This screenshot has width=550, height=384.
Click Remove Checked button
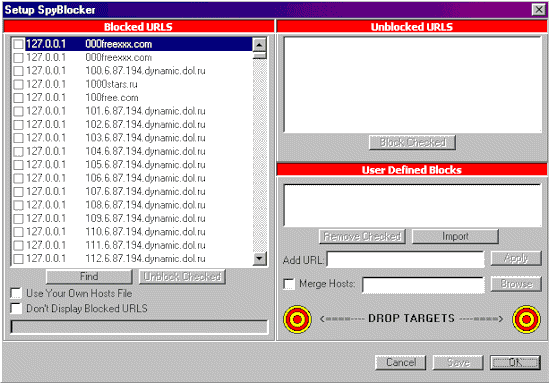pos(362,236)
